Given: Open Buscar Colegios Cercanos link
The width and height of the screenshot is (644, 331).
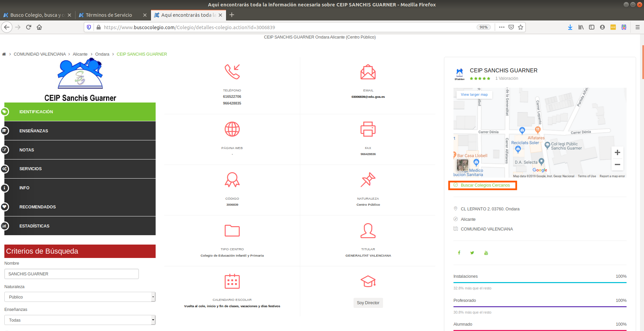Looking at the screenshot, I should tap(485, 185).
